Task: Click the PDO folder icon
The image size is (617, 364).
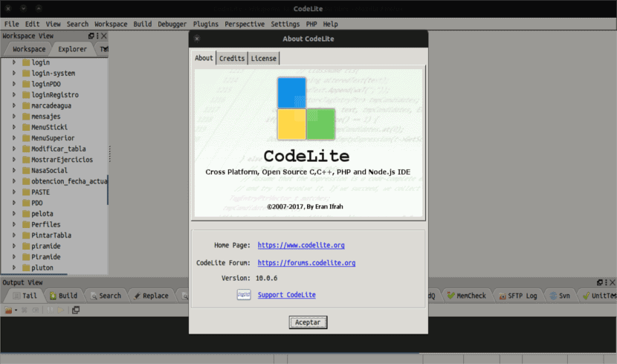Action: point(26,202)
